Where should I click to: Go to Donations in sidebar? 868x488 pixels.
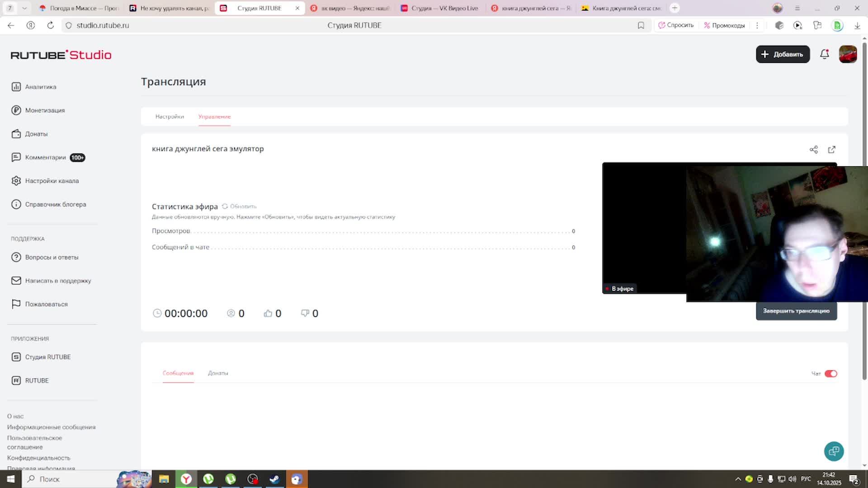[x=36, y=134]
